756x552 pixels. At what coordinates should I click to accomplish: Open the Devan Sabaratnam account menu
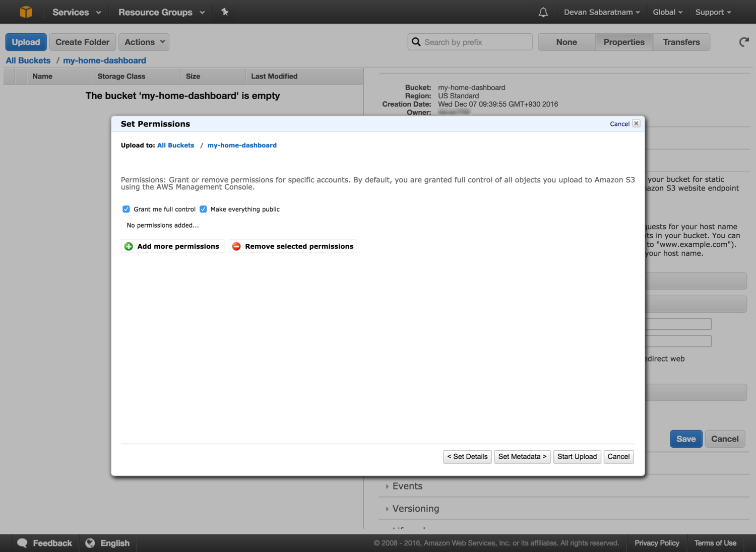coord(602,12)
